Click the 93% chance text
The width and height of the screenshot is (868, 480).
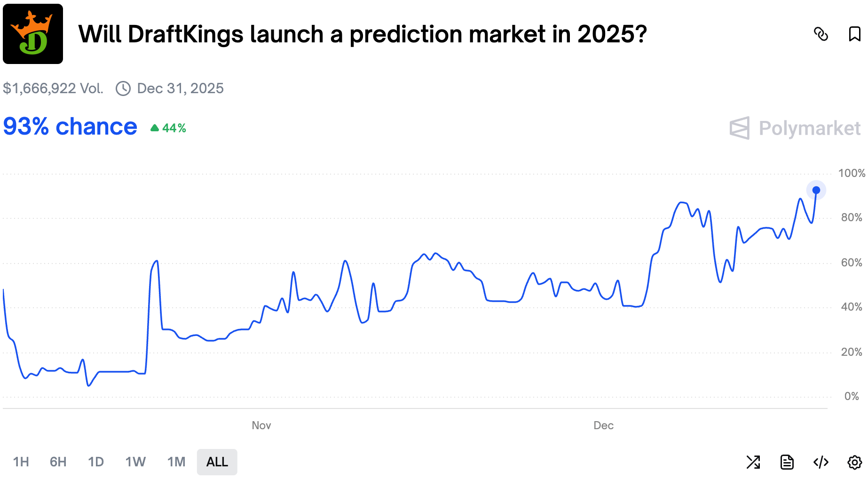click(x=70, y=127)
